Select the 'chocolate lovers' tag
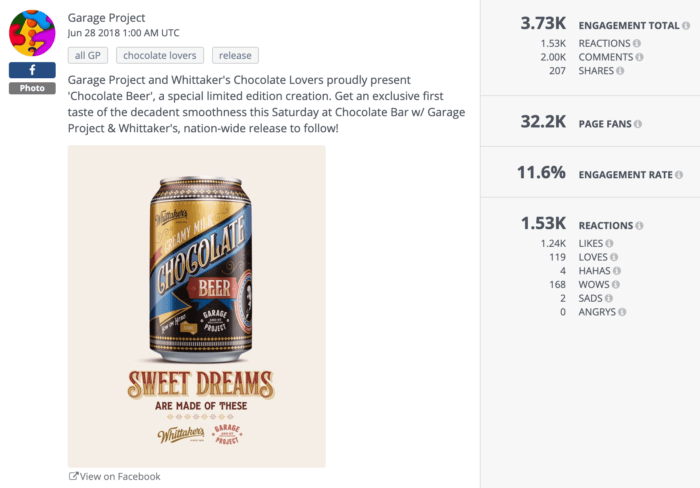Screen dimensions: 700x488 click(160, 56)
